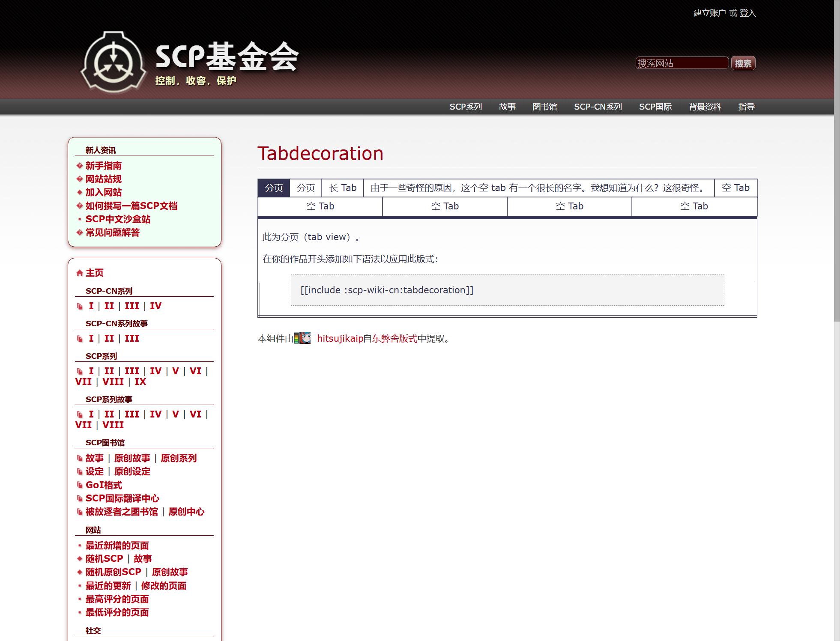The height and width of the screenshot is (641, 840).
Task: Click diamond bullet icon beside 新手指南
Action: point(79,166)
